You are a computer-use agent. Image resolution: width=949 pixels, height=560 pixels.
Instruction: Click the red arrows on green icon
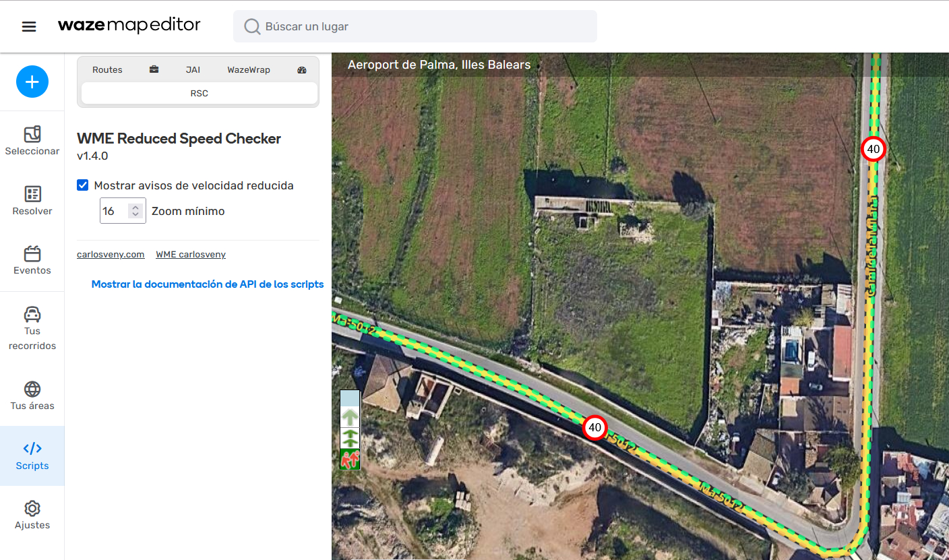coord(350,460)
